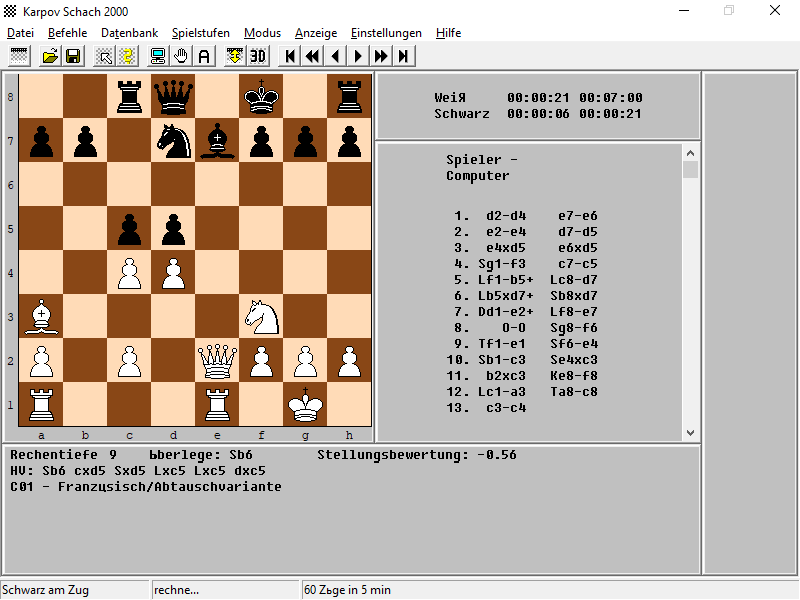Select the black king on f8
800x600 pixels.
pyautogui.click(x=261, y=96)
